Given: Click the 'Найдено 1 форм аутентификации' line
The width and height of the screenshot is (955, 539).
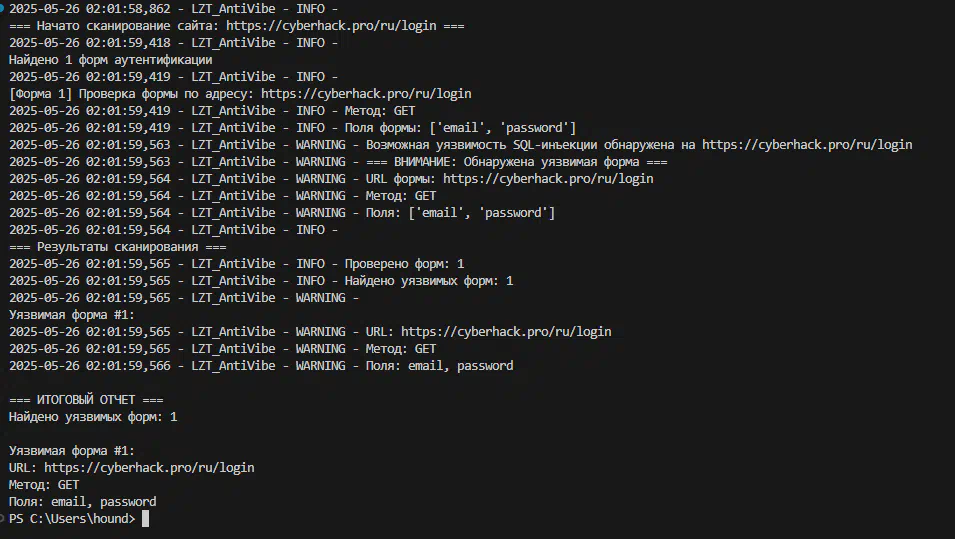Looking at the screenshot, I should [x=110, y=60].
